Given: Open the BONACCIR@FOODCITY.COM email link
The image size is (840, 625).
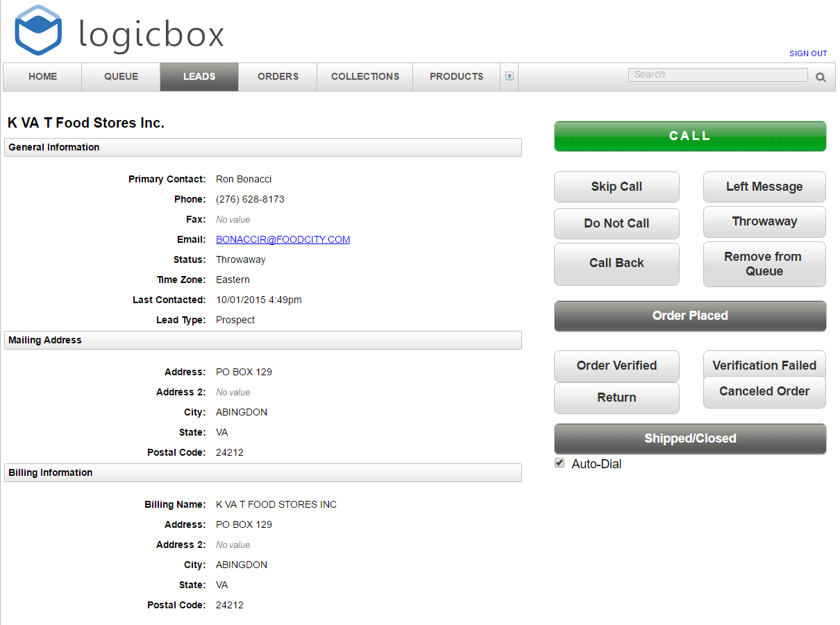Looking at the screenshot, I should 283,239.
